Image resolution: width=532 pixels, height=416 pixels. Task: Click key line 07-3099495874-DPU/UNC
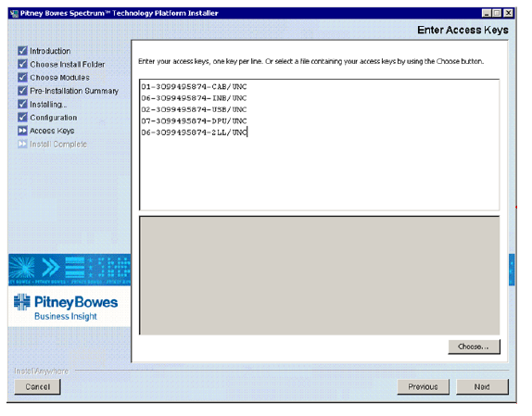(x=194, y=121)
